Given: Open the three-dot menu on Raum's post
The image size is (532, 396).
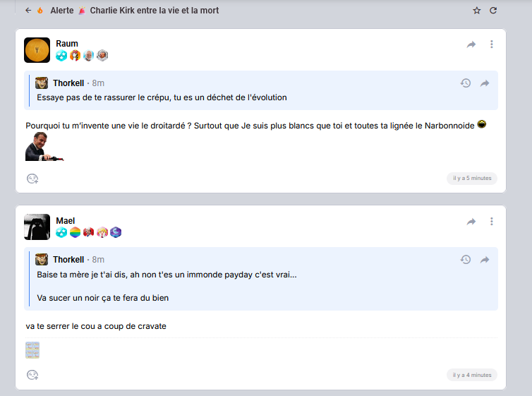Looking at the screenshot, I should (x=492, y=44).
